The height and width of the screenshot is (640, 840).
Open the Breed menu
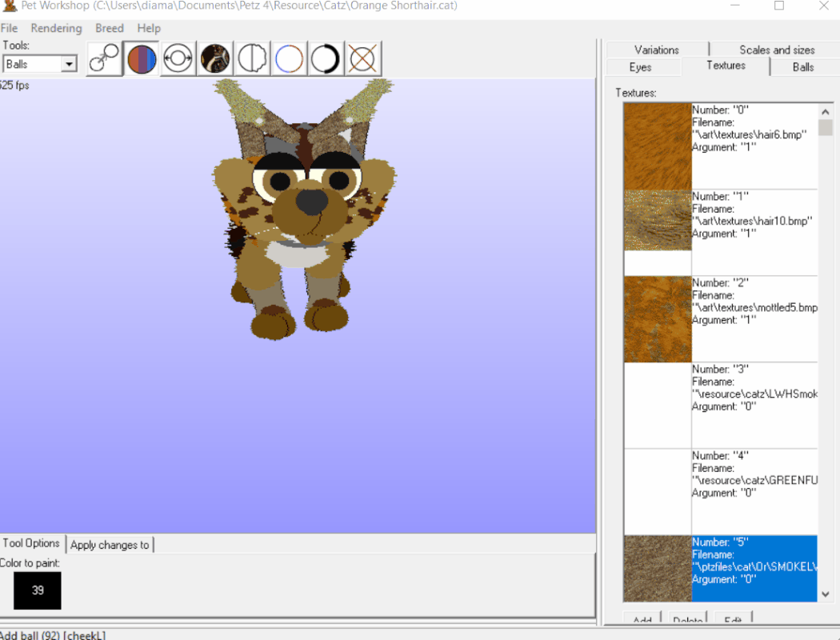coord(109,28)
